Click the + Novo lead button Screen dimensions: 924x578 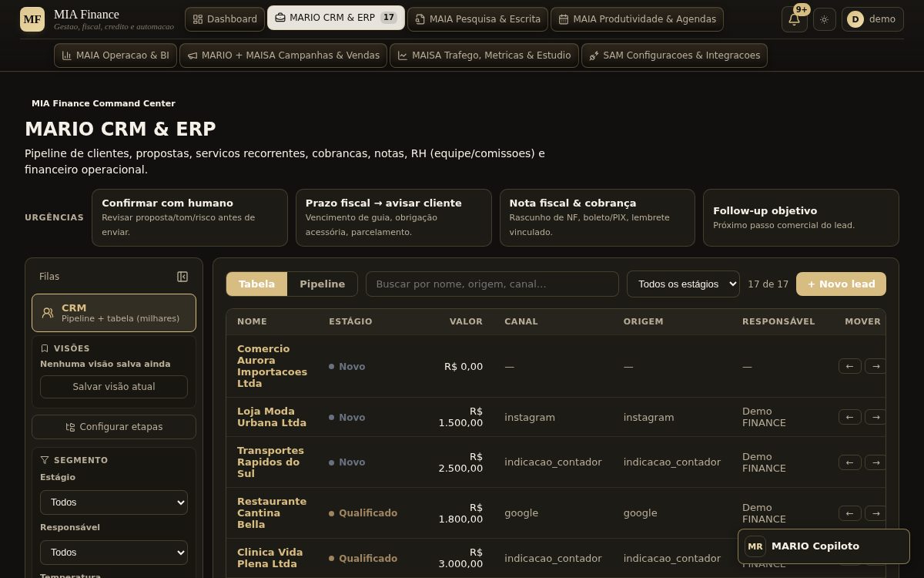coord(841,284)
